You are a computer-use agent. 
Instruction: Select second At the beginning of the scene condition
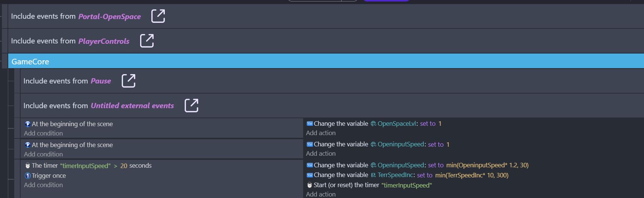tap(72, 145)
